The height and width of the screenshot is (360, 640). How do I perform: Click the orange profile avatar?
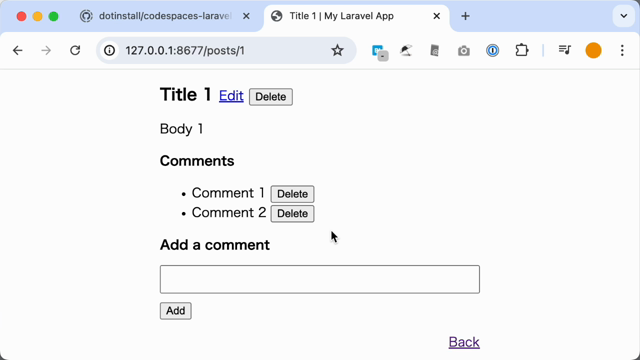[593, 51]
